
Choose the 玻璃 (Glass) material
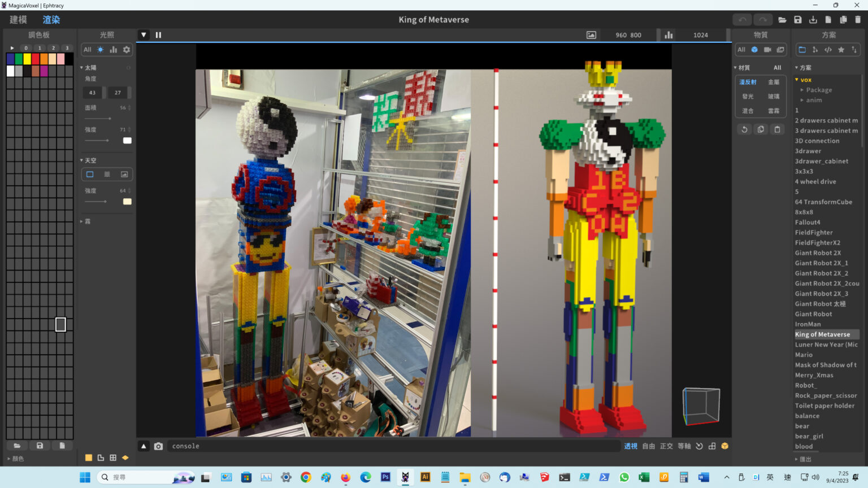[x=774, y=97]
